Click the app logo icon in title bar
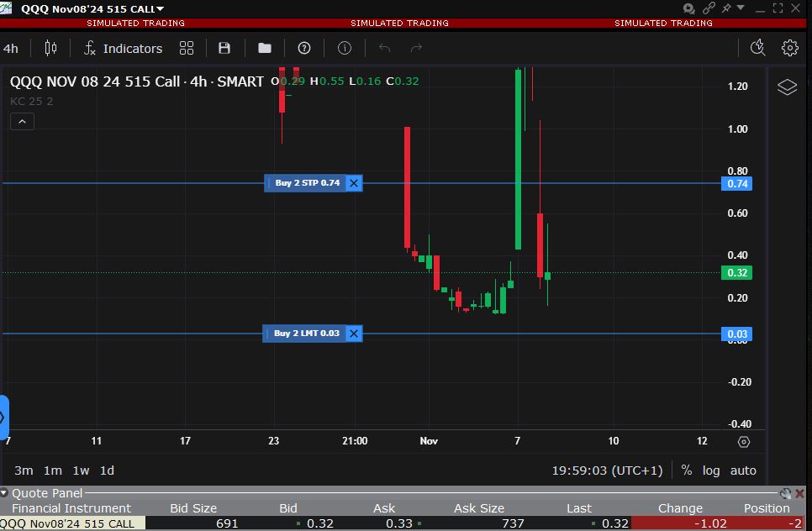812x531 pixels. (6, 8)
